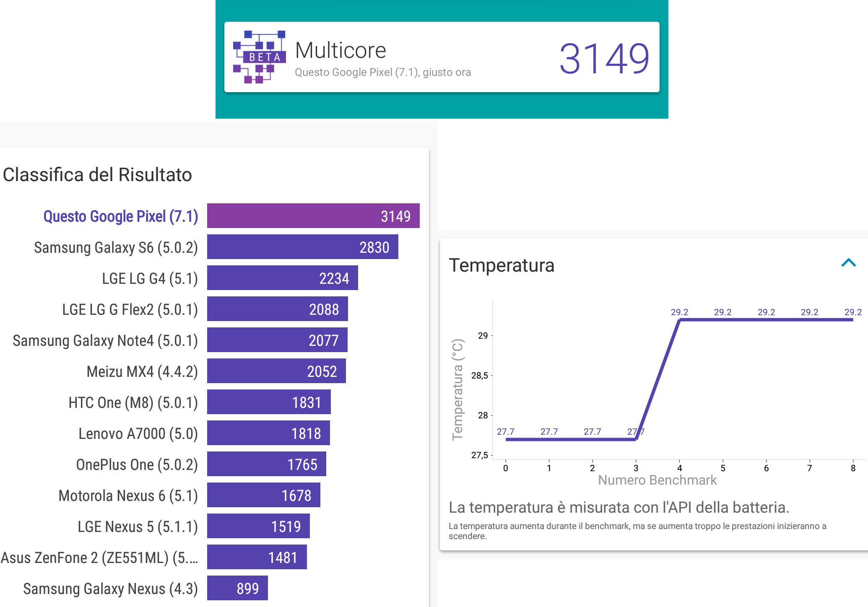
Task: Open the Multicore result card
Action: [x=442, y=57]
